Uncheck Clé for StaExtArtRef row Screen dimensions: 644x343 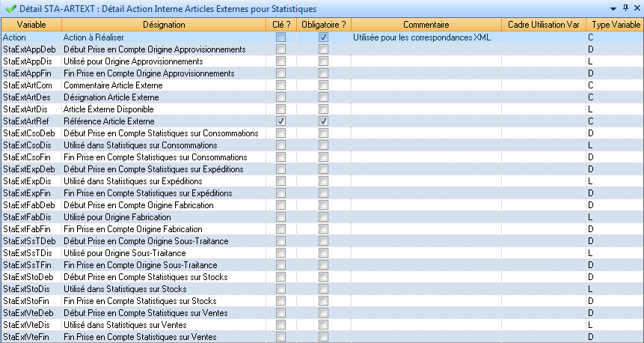[280, 121]
